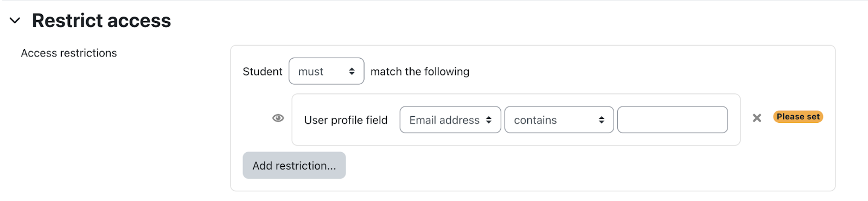868x201 pixels.
Task: Click the arrows on the must selector
Action: 352,71
